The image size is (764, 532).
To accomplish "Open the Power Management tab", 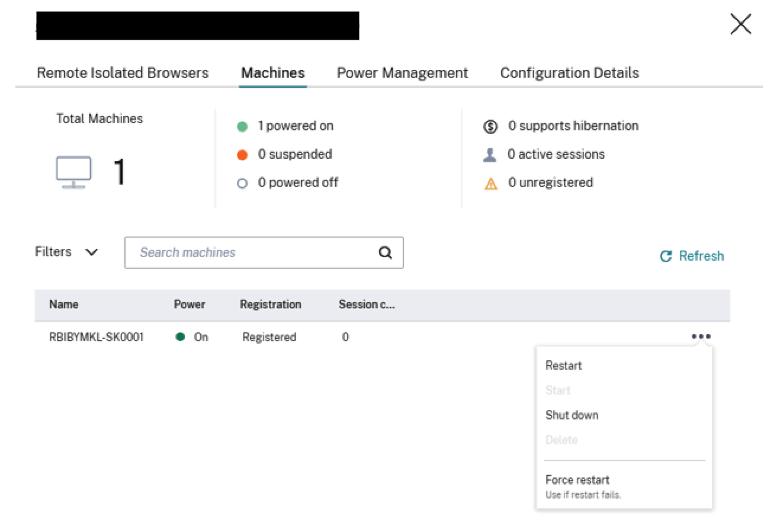I will pos(402,73).
